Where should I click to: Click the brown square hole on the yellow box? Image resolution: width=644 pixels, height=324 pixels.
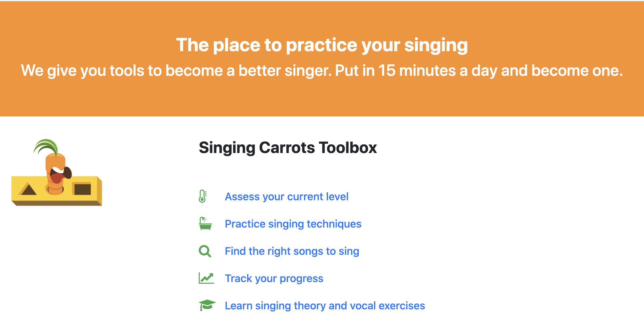coord(82,189)
